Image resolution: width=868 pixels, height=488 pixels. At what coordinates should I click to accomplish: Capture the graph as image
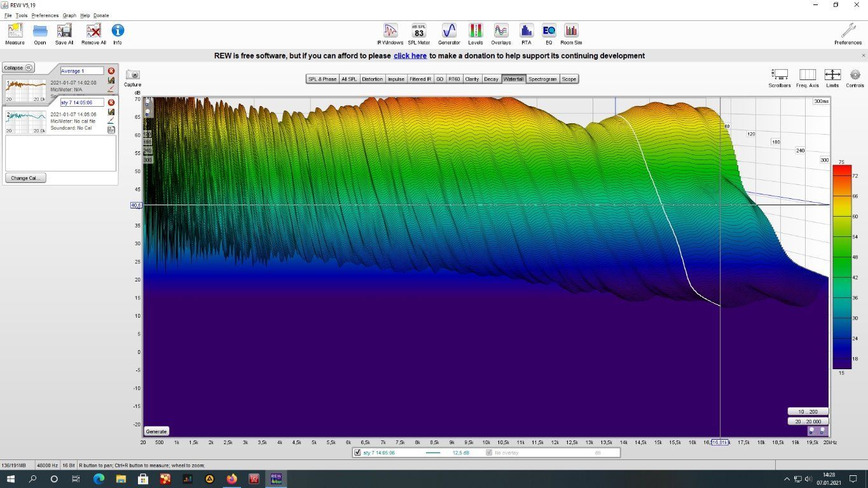[x=132, y=78]
